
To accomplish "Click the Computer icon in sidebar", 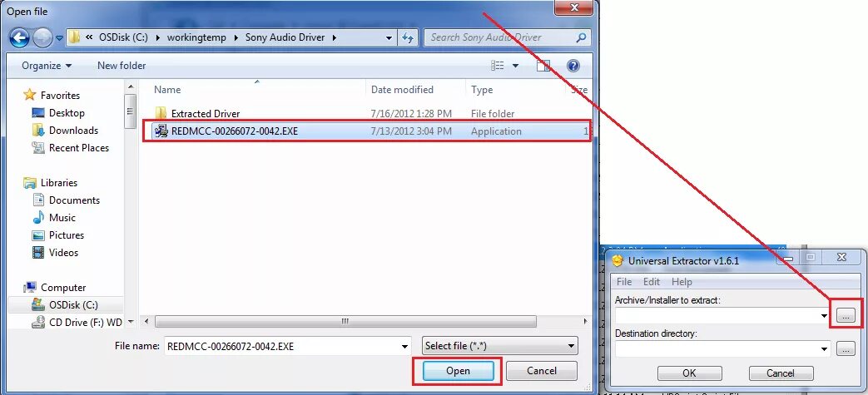I will [29, 288].
